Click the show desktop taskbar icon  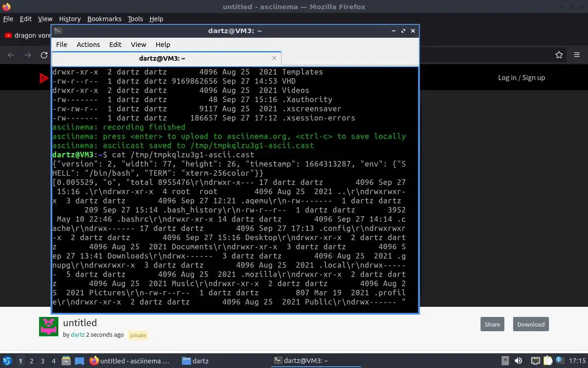pyautogui.click(x=79, y=361)
